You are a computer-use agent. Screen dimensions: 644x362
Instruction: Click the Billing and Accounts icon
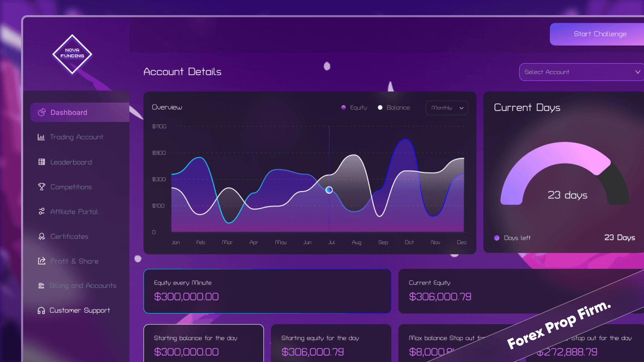coord(41,286)
